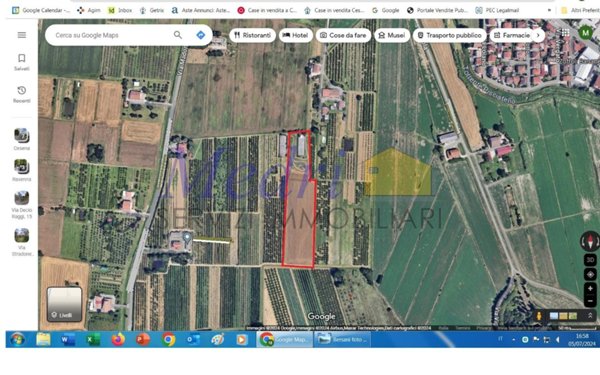Open the Aste Annunci bookmark
The width and height of the screenshot is (600, 375).
pos(201,10)
